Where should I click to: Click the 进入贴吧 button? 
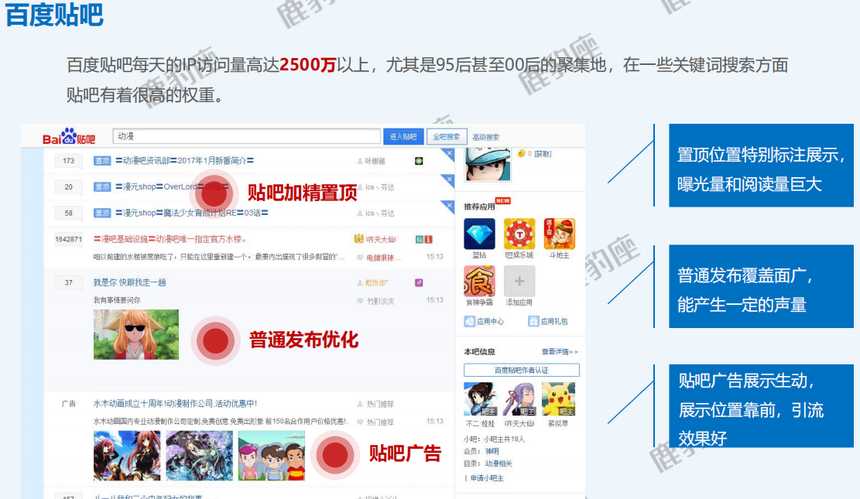403,137
